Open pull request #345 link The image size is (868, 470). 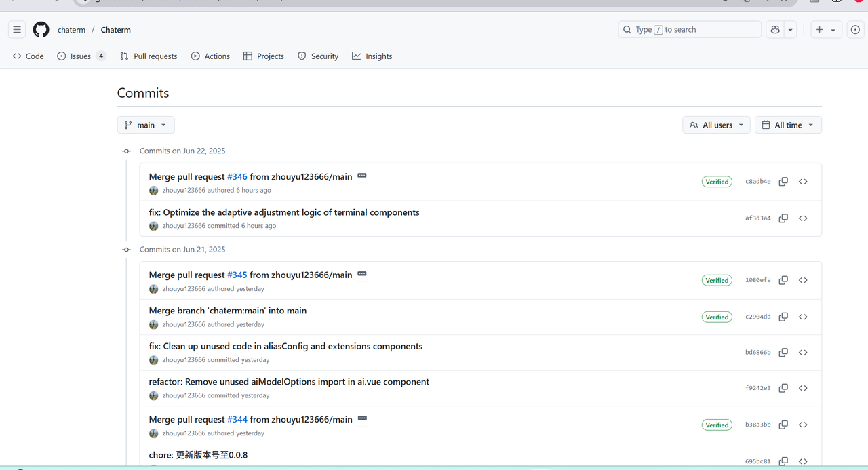point(237,275)
